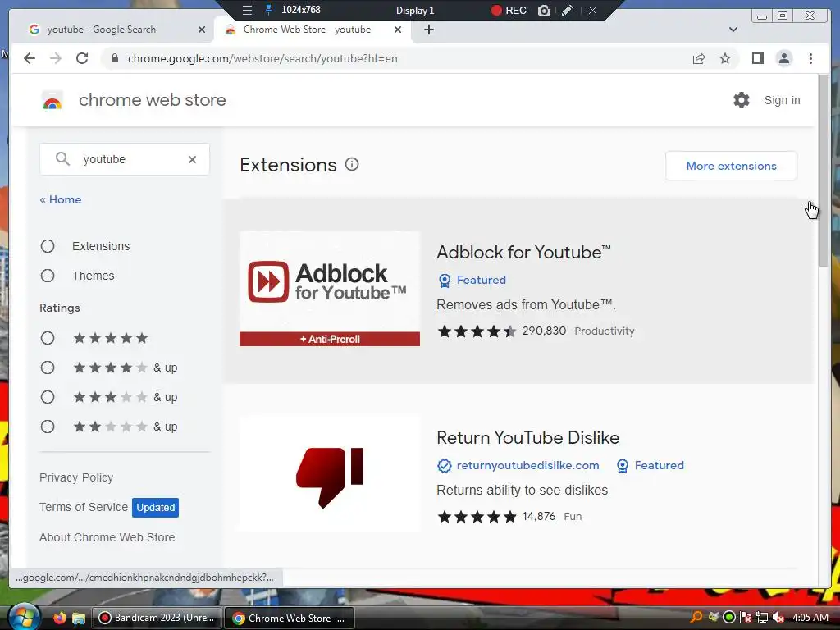Viewport: 840px width, 630px height.
Task: Click the muted volume tray icon
Action: point(778,618)
